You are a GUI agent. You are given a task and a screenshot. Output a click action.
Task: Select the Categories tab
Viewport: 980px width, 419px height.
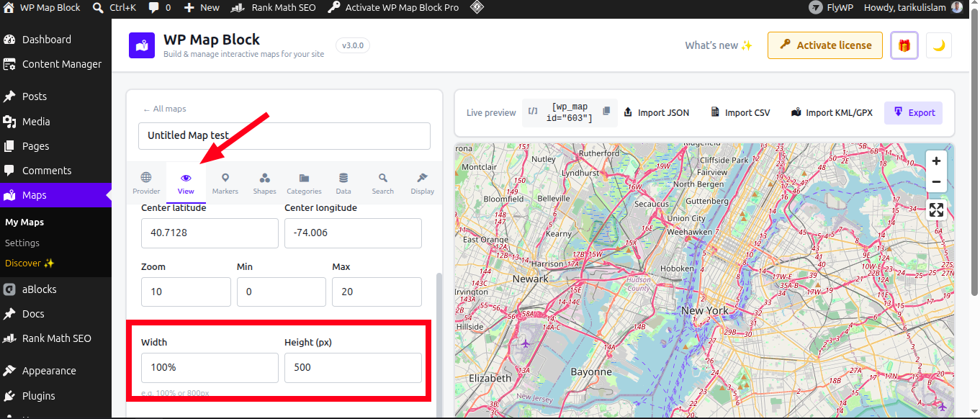(x=304, y=184)
